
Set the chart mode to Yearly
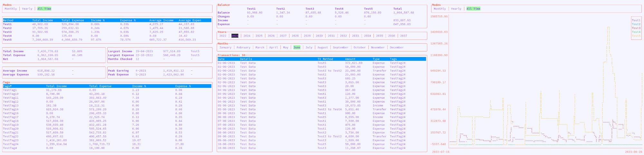(456, 9)
